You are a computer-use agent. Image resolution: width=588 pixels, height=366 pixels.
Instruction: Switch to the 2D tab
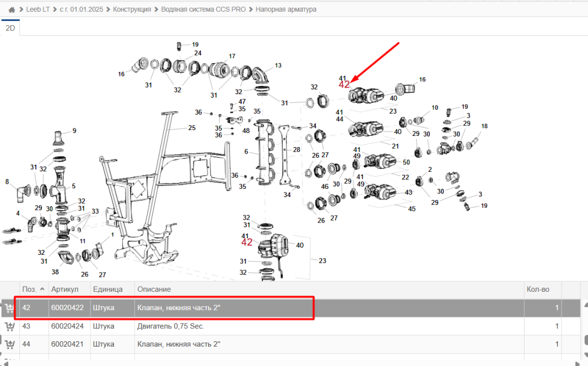click(10, 28)
